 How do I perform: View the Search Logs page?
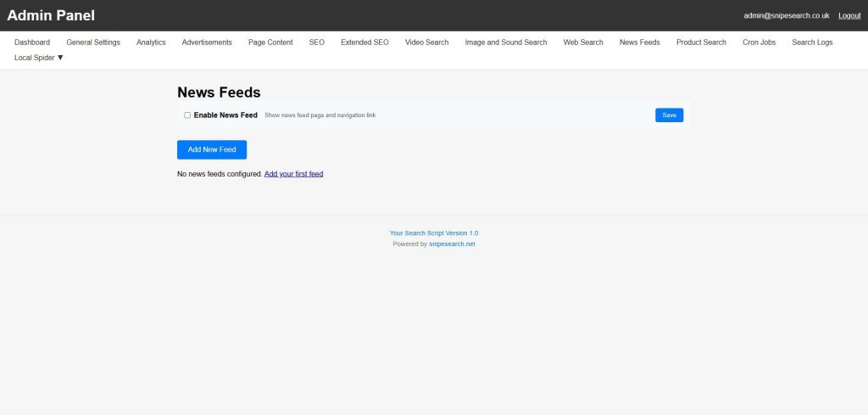pos(812,42)
